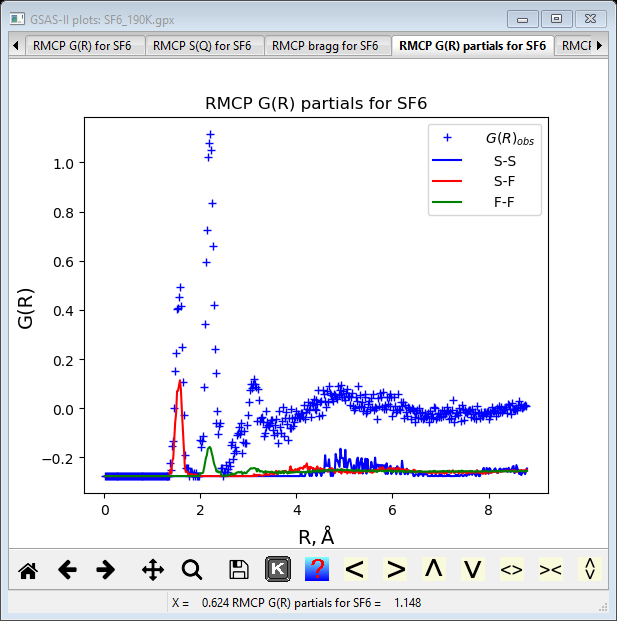Viewport: 617px width, 621px height.
Task: Shift plot right with > button
Action: coord(395,569)
